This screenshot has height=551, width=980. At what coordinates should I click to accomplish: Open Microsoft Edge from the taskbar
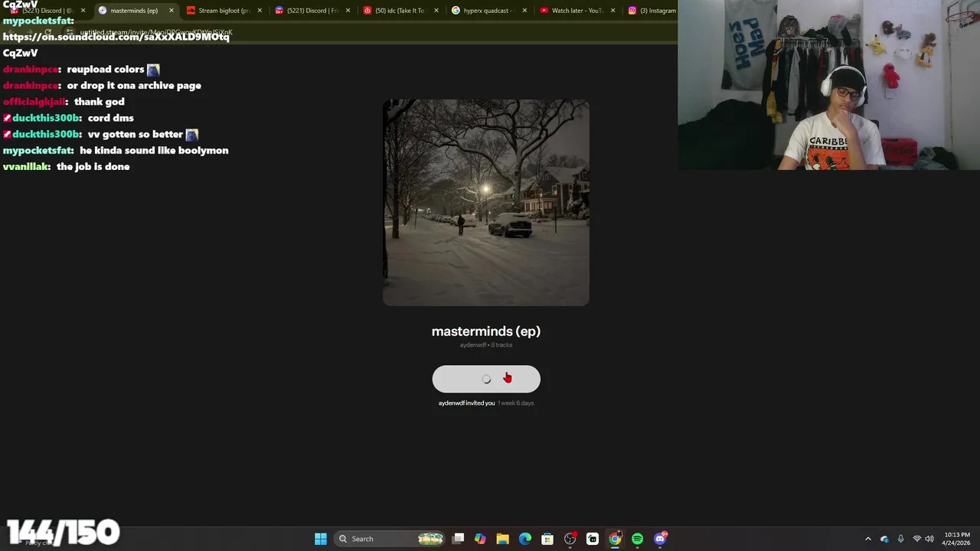(525, 539)
